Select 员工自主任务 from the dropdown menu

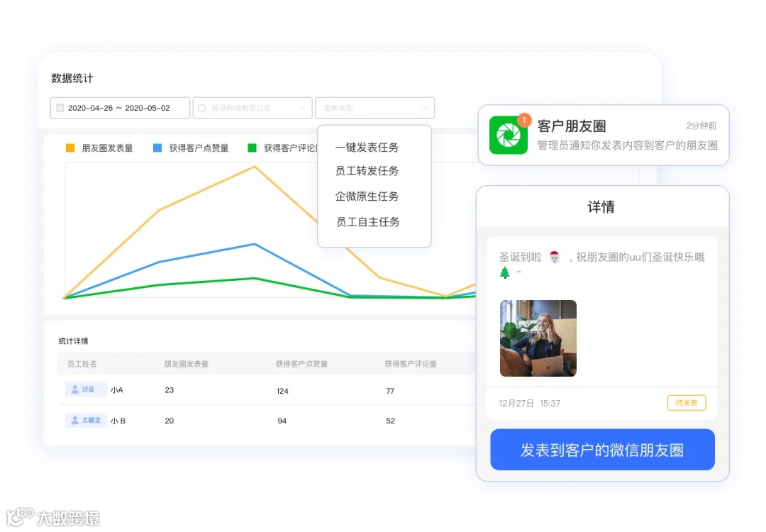366,221
